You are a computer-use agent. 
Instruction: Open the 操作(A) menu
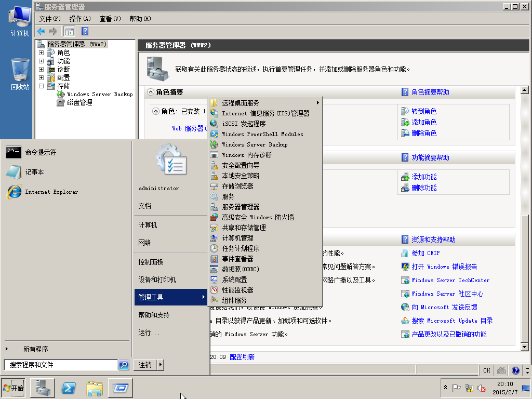[x=80, y=19]
